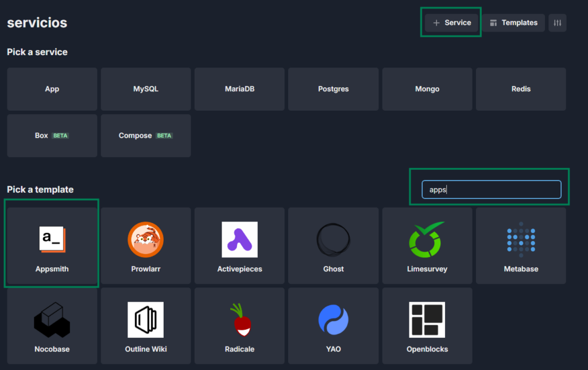Open the Templates button

[x=513, y=23]
